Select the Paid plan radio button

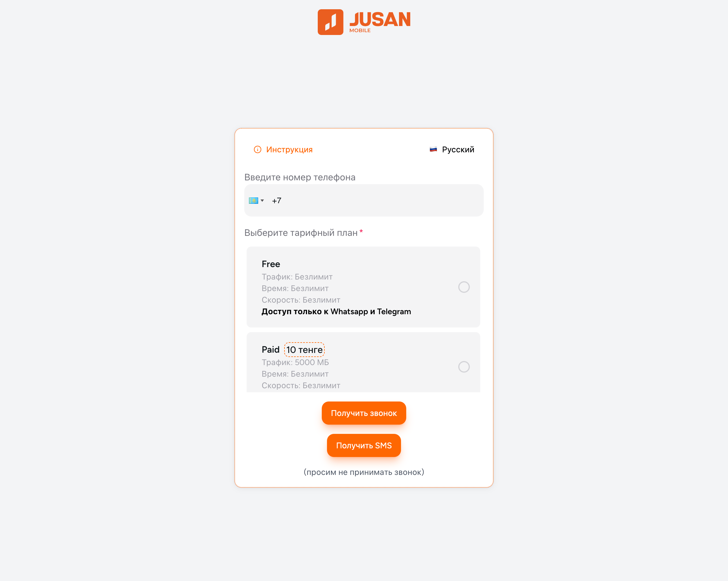(x=464, y=367)
